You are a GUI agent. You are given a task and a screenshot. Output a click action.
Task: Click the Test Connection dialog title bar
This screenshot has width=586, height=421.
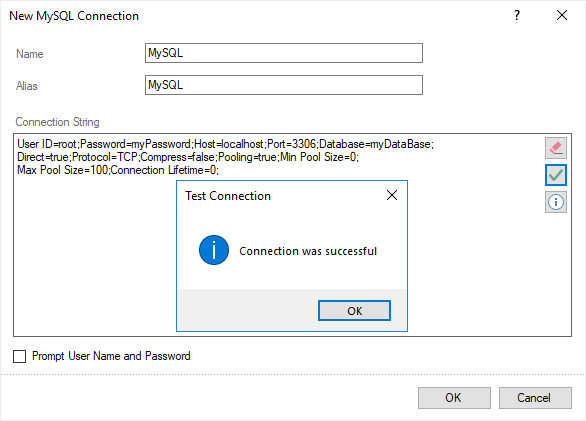point(280,196)
